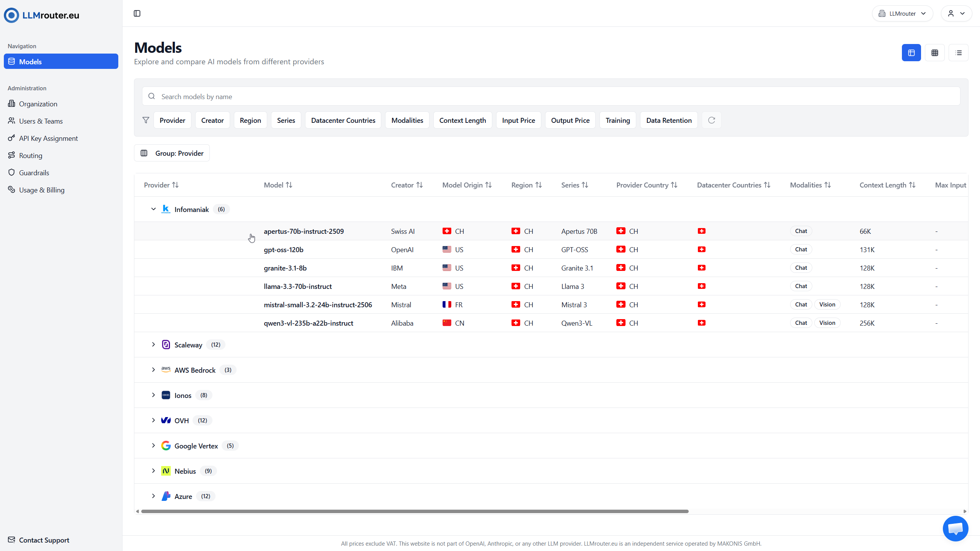
Task: Open the LLMrouter organization dropdown
Action: coord(902,13)
